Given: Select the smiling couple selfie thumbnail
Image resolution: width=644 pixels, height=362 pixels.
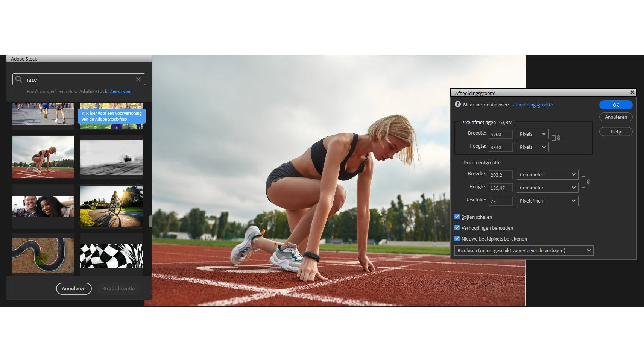Looking at the screenshot, I should click(43, 206).
